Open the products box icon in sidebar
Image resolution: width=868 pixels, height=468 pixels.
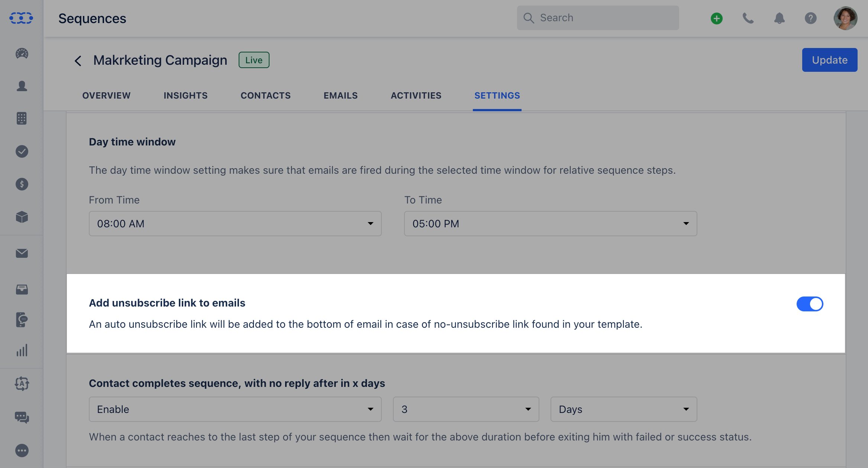tap(22, 217)
